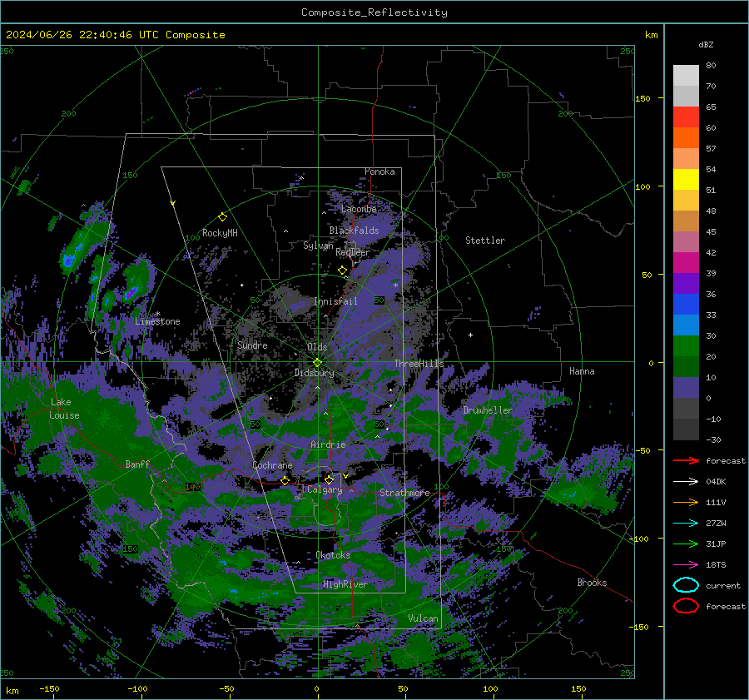This screenshot has width=749, height=700.
Task: Click the red forecast ellipse icon
Action: click(x=686, y=606)
